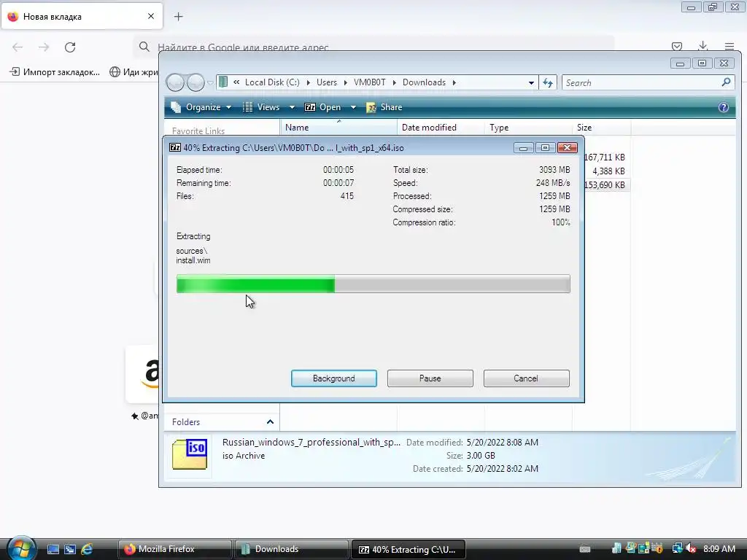Click Open with 7-Zip toolbar button
Image resolution: width=747 pixels, height=560 pixels.
click(323, 107)
